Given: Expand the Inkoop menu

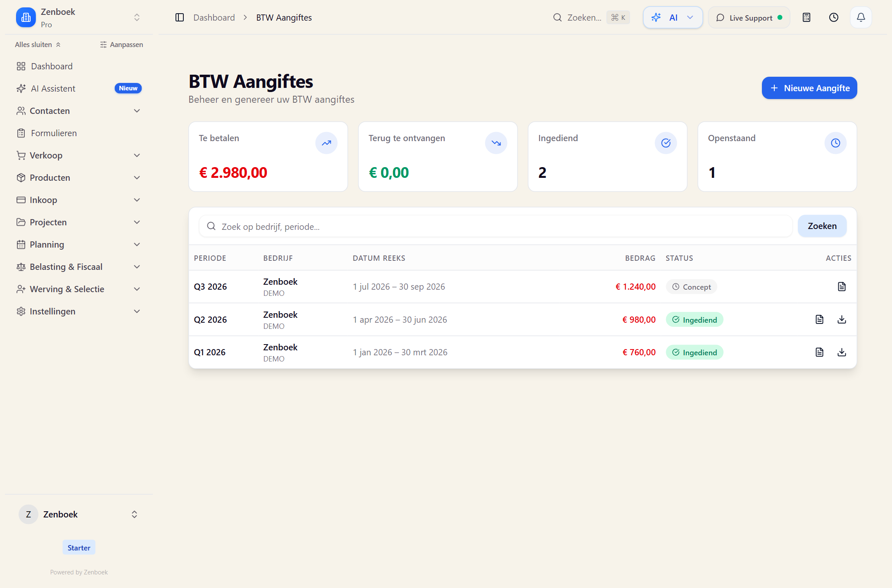Looking at the screenshot, I should click(78, 200).
